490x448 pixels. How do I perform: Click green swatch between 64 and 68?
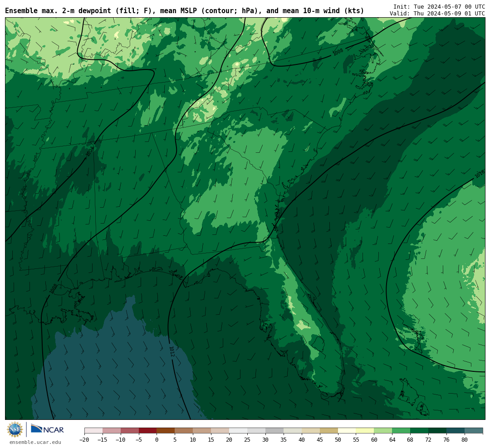402,431
